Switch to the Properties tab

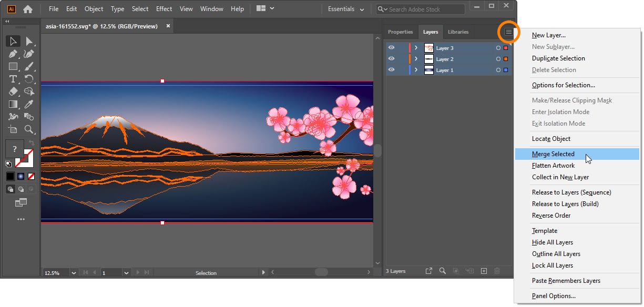click(x=401, y=32)
